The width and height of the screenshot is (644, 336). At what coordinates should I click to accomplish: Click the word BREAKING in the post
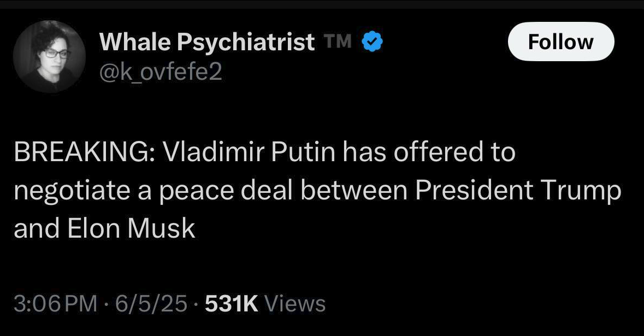tap(82, 152)
